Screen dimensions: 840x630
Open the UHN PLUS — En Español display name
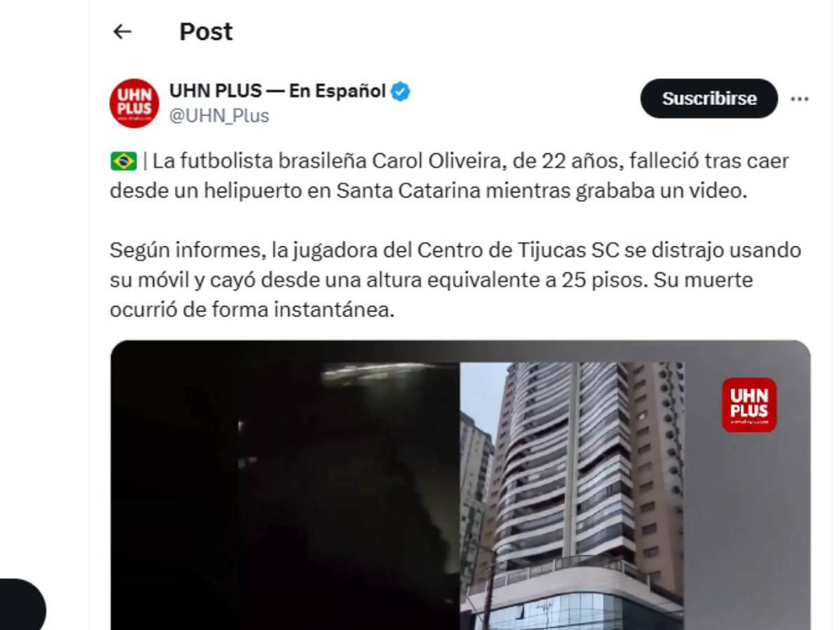coord(277,91)
